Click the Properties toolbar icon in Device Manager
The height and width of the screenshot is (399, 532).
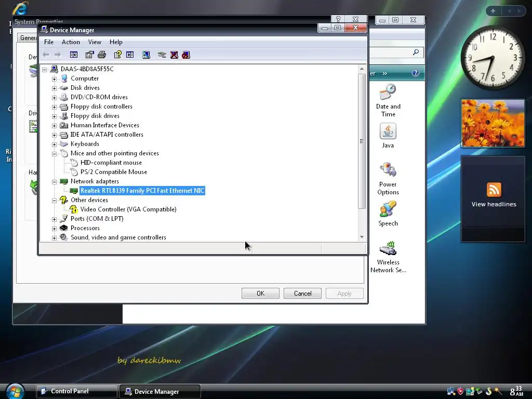pos(89,55)
